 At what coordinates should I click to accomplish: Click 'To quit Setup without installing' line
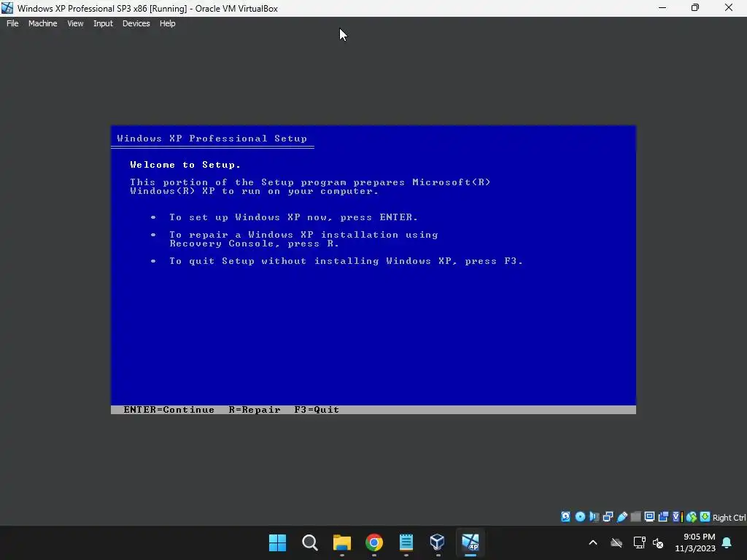tap(347, 261)
